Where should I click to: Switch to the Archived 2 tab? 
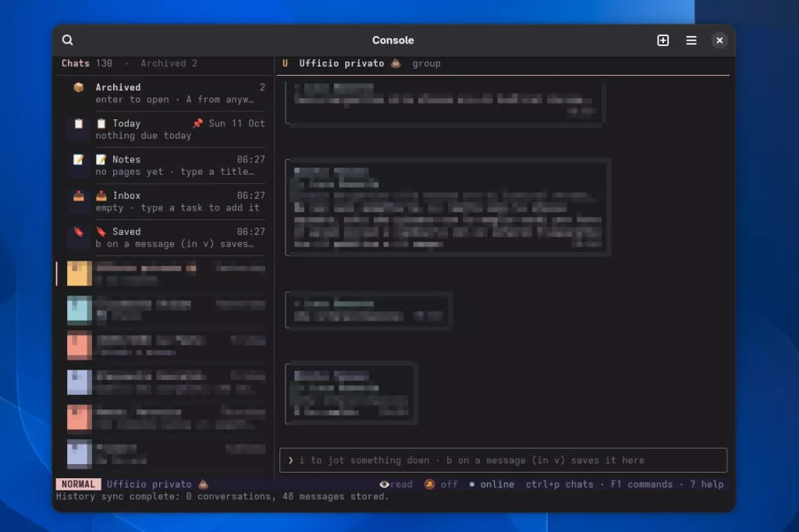(169, 63)
